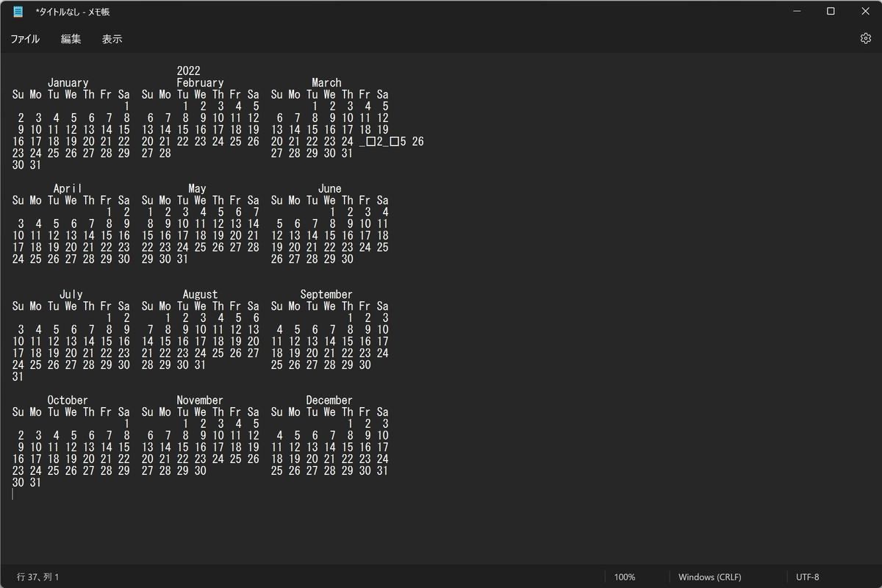Image resolution: width=882 pixels, height=588 pixels.
Task: Click the April month heading
Action: coord(68,188)
